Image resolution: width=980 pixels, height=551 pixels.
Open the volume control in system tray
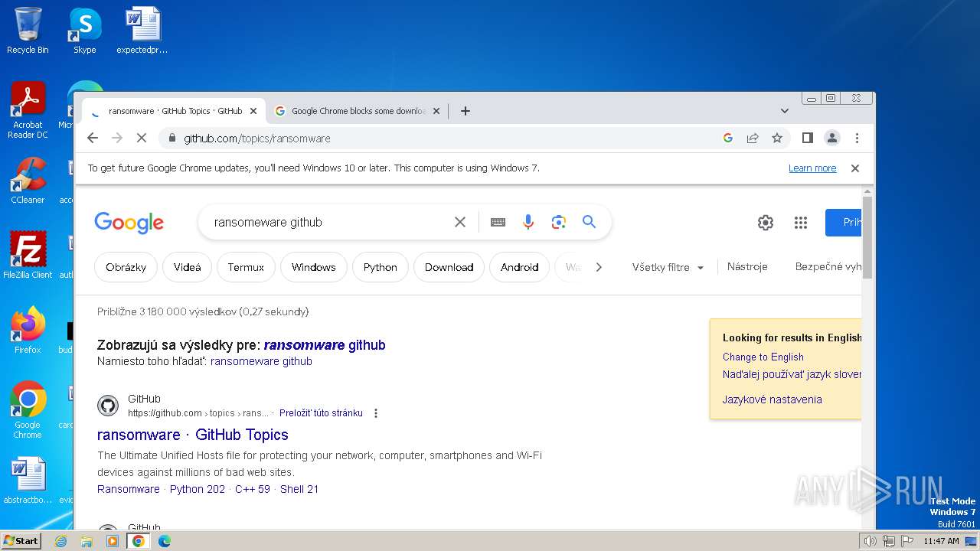pyautogui.click(x=870, y=541)
